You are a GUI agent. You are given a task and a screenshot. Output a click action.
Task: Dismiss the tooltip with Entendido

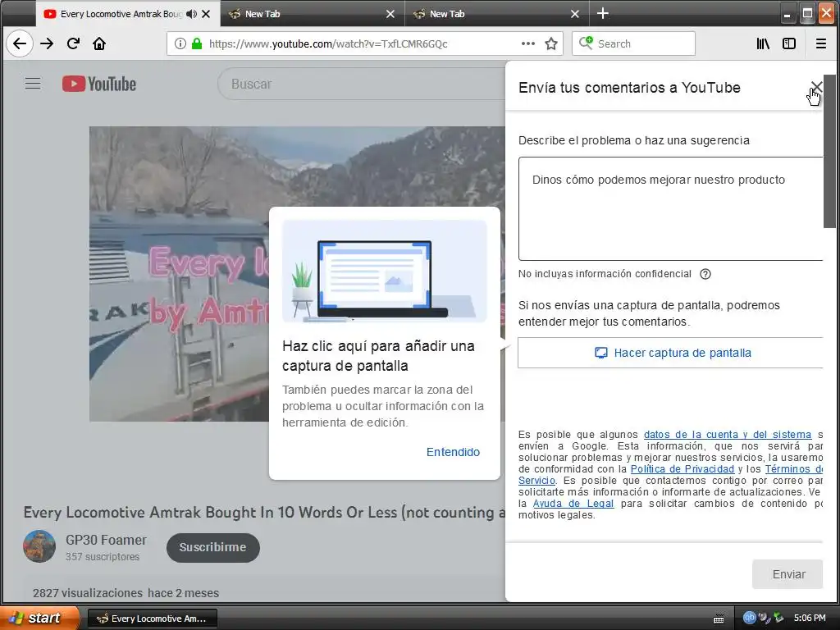coord(453,452)
